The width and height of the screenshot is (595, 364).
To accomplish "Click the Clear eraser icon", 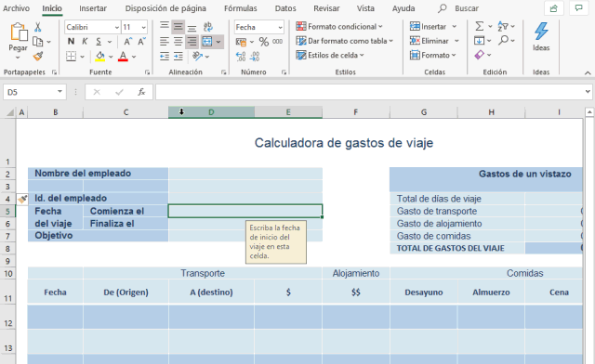I will tap(480, 55).
